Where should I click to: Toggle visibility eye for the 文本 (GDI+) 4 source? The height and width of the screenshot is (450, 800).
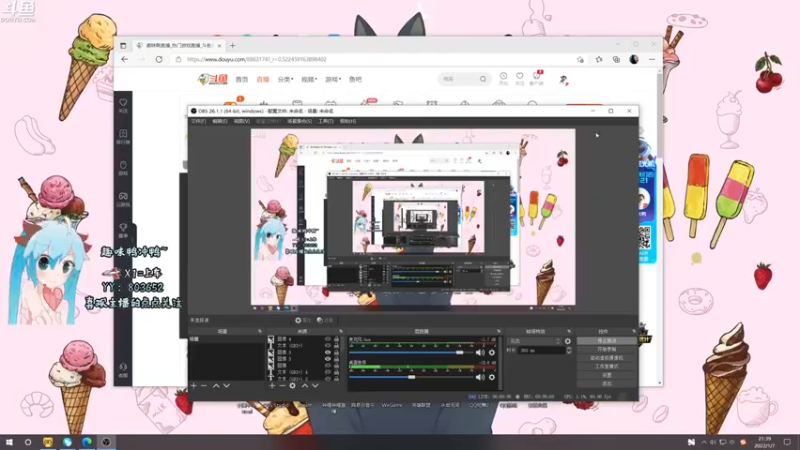click(328, 372)
